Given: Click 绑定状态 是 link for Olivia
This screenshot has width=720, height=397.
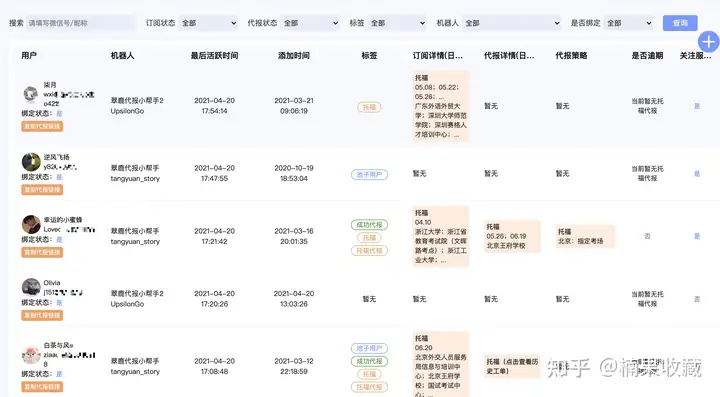Looking at the screenshot, I should (59, 302).
